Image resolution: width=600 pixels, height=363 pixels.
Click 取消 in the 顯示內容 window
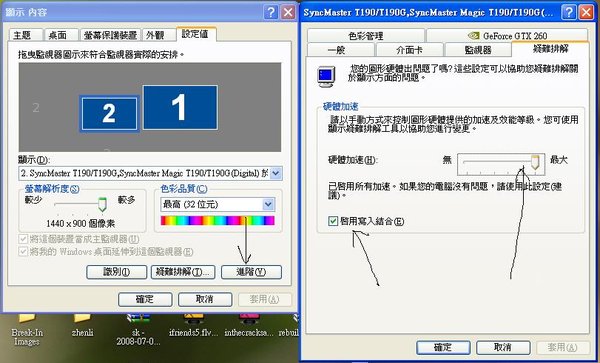(x=205, y=299)
